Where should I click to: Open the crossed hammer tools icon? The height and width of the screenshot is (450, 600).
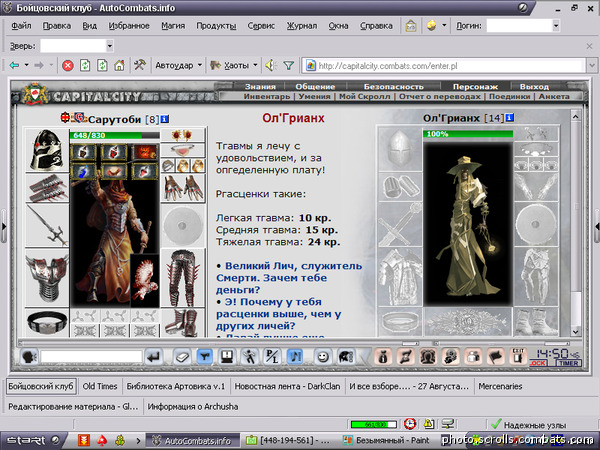(140, 65)
